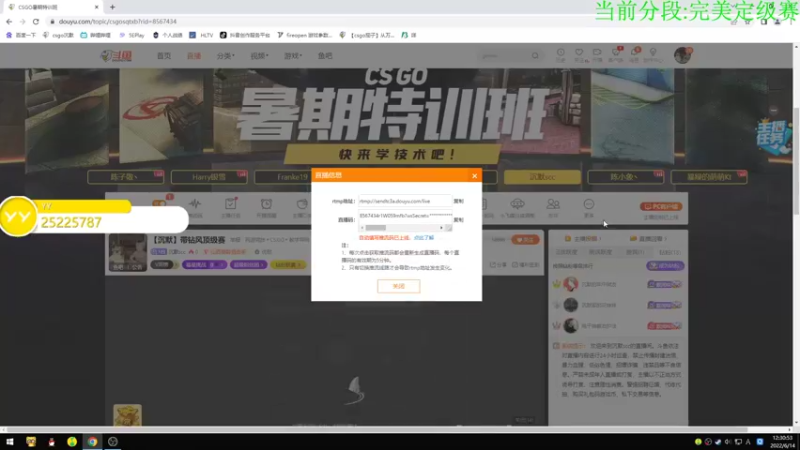Open the 抖音创作服务平台 bookmark
Image resolution: width=800 pixels, height=450 pixels.
pyautogui.click(x=245, y=35)
